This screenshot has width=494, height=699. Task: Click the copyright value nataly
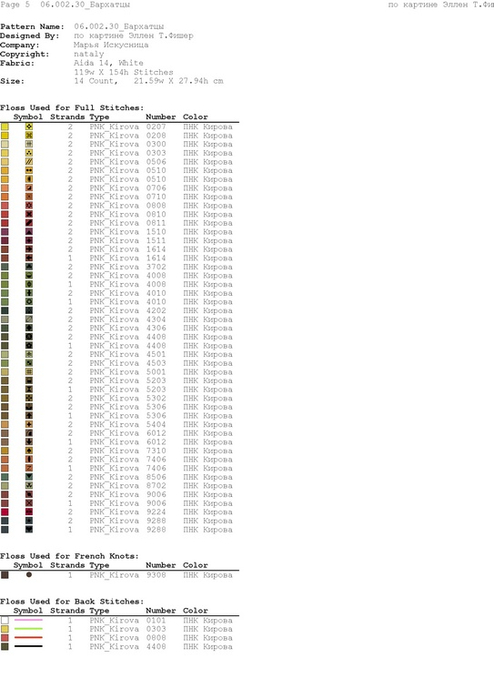point(89,54)
